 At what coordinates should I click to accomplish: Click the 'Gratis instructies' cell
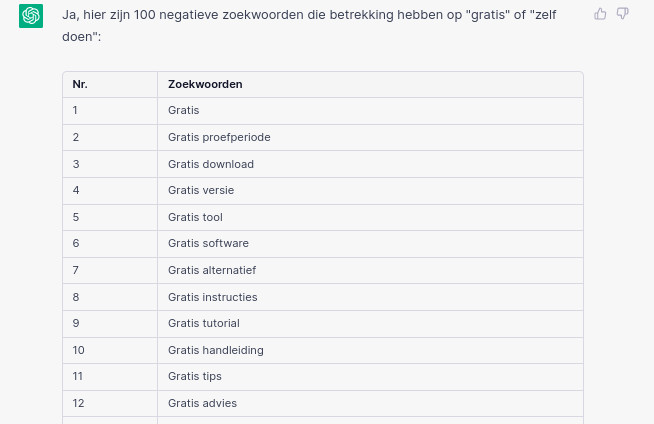[x=370, y=297]
